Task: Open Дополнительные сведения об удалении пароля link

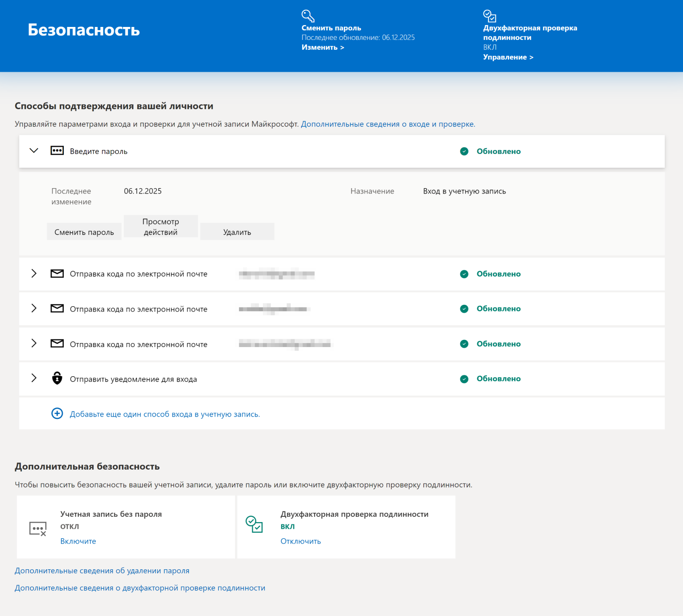Action: tap(102, 571)
